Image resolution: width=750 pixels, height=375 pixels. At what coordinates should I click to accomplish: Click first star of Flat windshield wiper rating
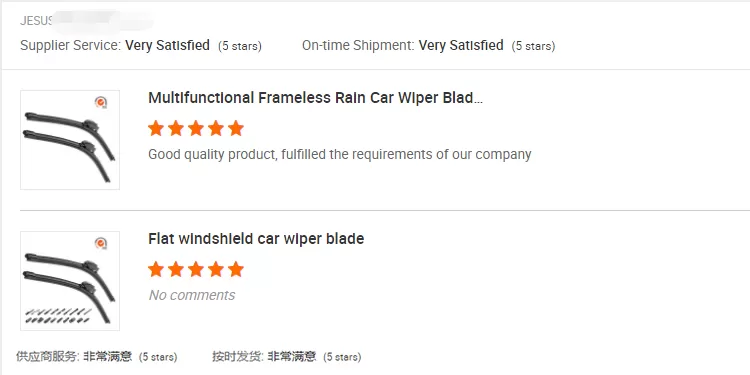[x=156, y=269]
